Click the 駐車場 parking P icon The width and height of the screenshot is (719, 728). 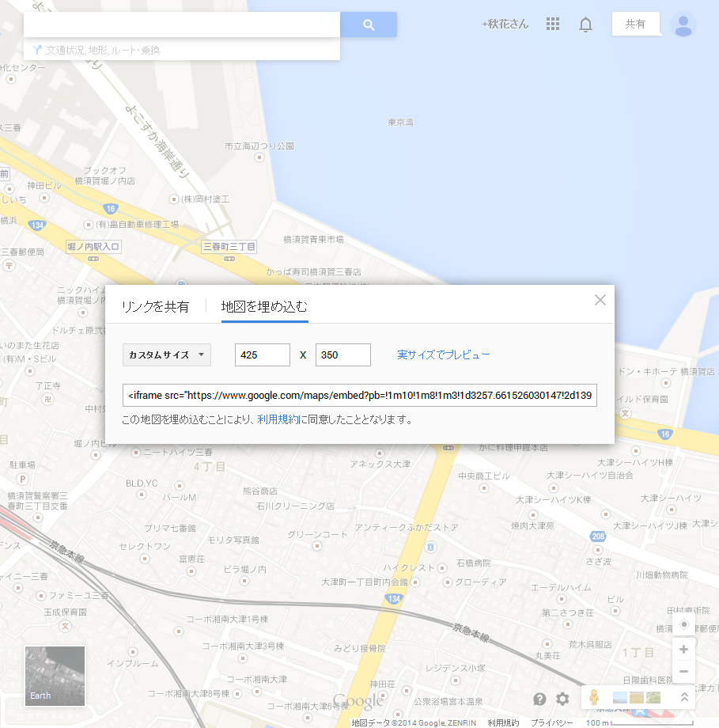pyautogui.click(x=22, y=480)
